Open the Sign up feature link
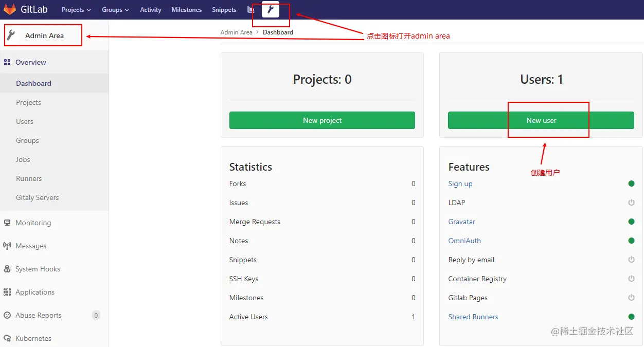Viewport: 644px width, 347px height. (460, 184)
